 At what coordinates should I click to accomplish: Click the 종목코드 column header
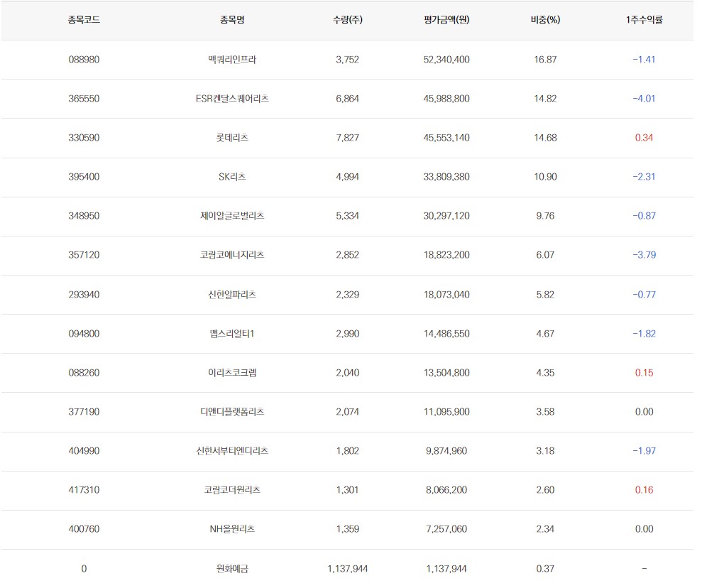84,20
